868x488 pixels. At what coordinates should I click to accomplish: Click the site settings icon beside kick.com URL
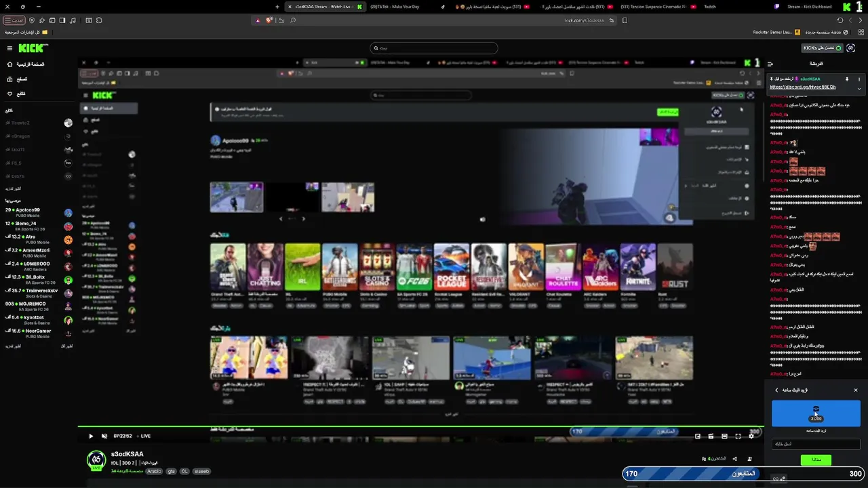[x=612, y=20]
